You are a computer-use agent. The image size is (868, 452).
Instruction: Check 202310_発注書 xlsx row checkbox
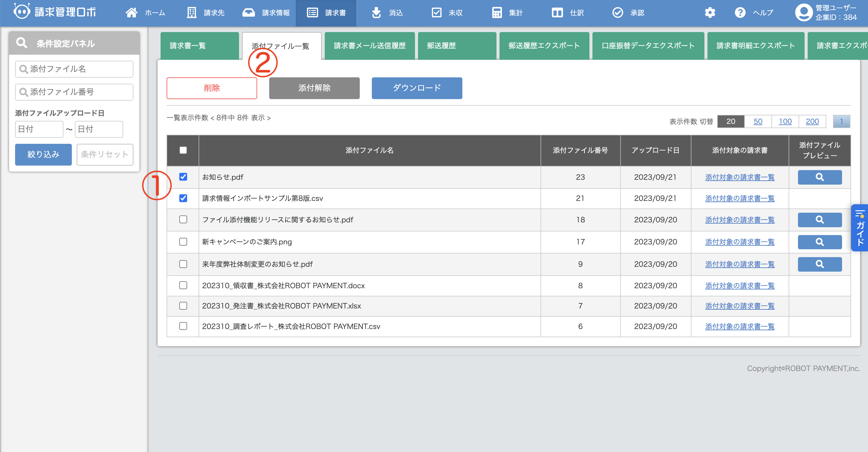[183, 305]
